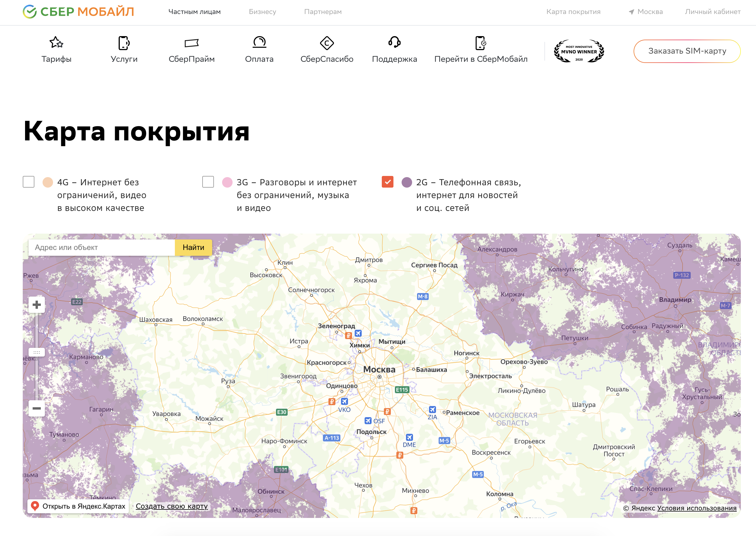Click Подольск label on map
This screenshot has height=536, width=756.
(371, 432)
